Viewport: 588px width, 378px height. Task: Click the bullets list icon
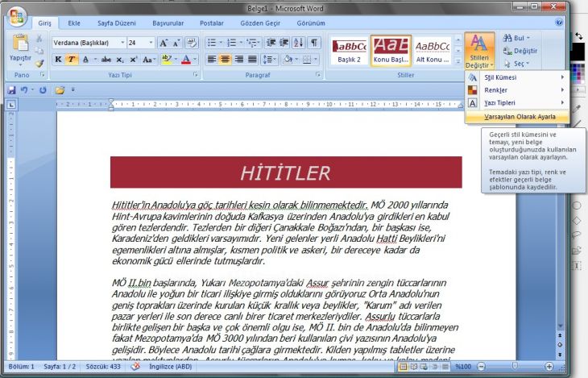(212, 43)
